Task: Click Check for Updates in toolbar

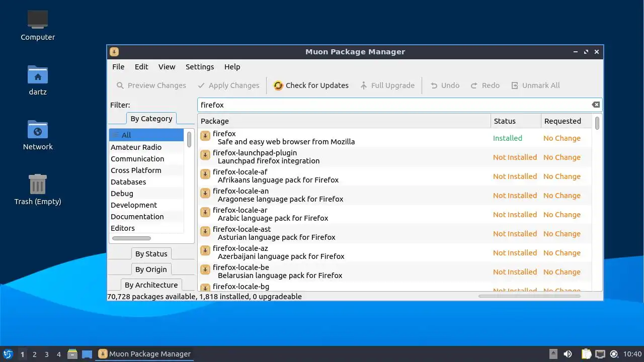Action: 311,85
